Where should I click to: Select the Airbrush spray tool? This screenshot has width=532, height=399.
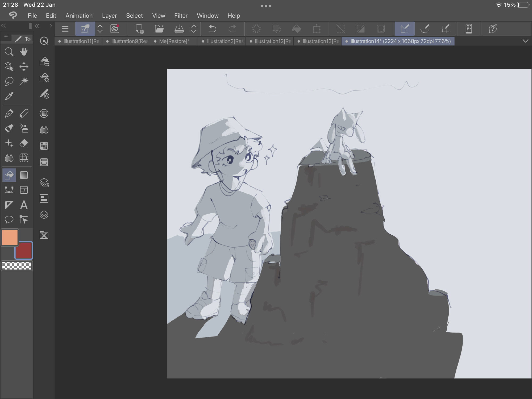click(24, 128)
